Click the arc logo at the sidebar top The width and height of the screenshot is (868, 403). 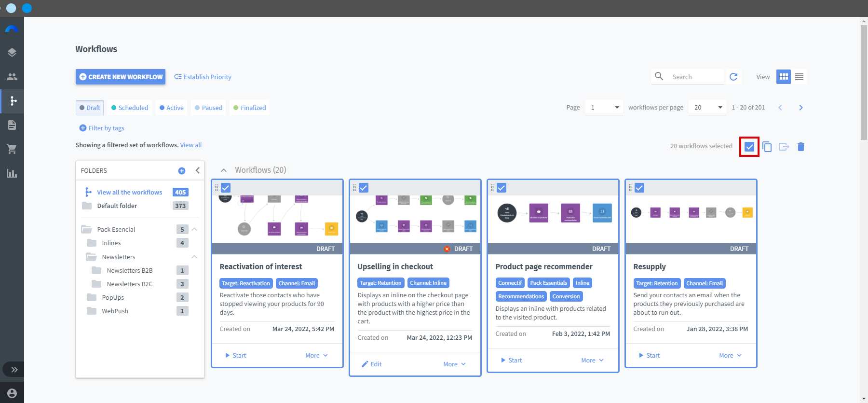point(12,28)
